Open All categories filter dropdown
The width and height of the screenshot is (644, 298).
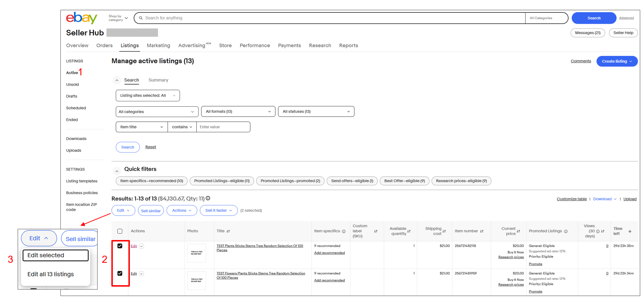click(157, 112)
